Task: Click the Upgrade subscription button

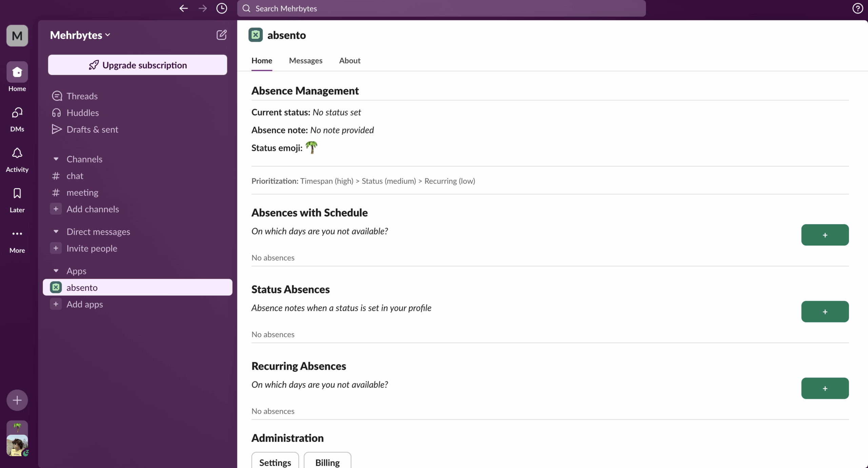Action: pos(138,65)
